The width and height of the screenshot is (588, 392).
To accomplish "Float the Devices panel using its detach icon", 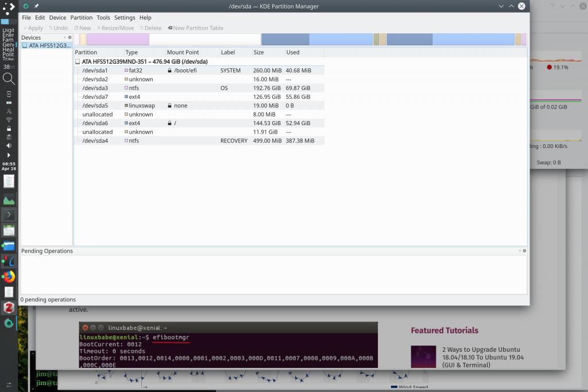I will click(65, 37).
